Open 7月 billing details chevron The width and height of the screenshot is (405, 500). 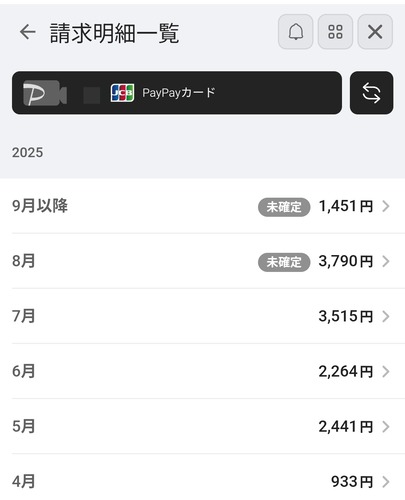pos(386,316)
